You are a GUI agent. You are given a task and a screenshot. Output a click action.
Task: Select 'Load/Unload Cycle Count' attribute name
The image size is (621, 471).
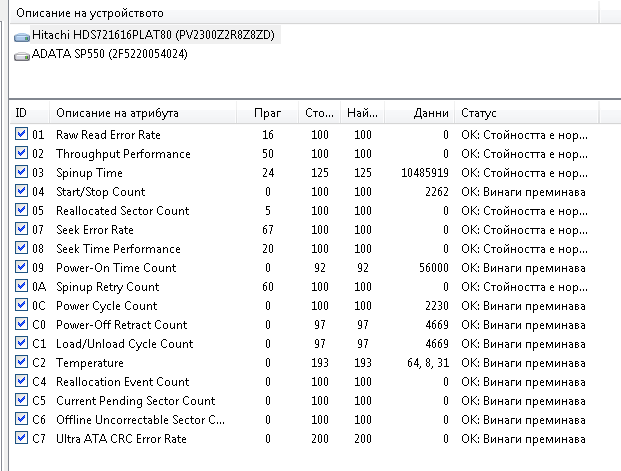pyautogui.click(x=125, y=344)
